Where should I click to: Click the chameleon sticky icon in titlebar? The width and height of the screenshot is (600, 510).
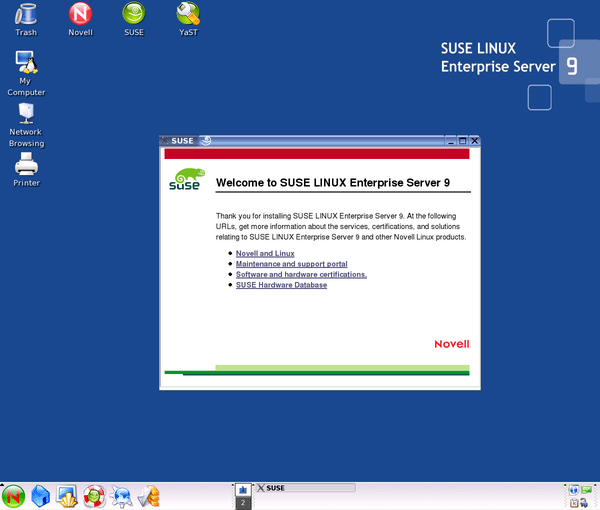click(x=206, y=141)
